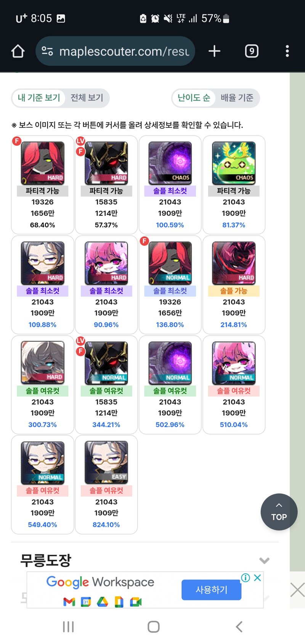Viewport: 305px width, 644px height.
Task: Tap the site settings icon in address bar
Action: click(x=47, y=51)
